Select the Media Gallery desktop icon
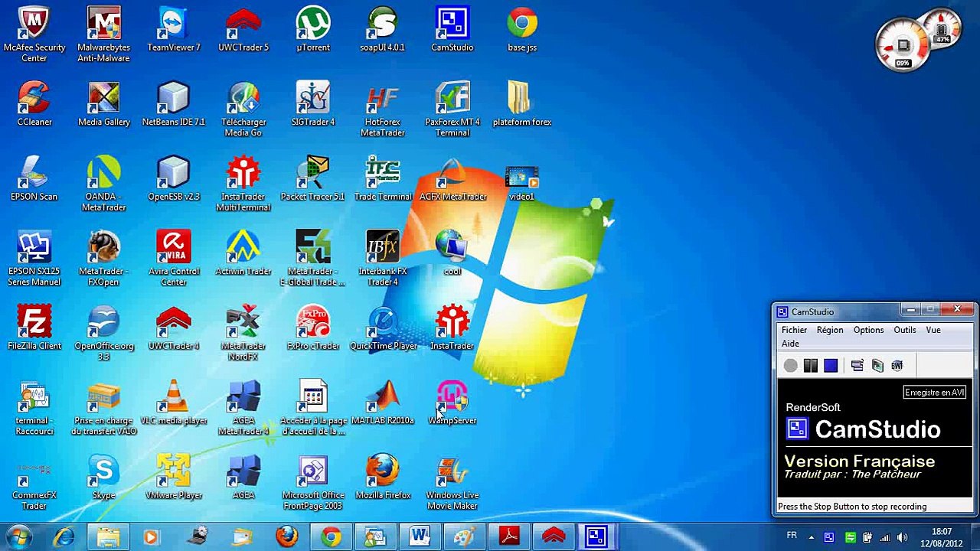This screenshot has height=551, width=980. (104, 104)
